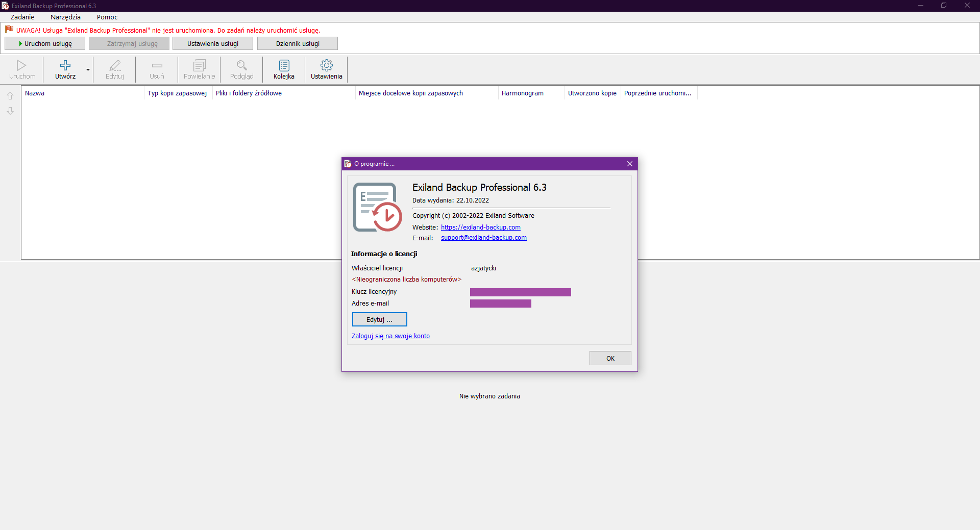The width and height of the screenshot is (980, 530).
Task: Click the Poprzednie uruchomi... column header
Action: (x=659, y=93)
